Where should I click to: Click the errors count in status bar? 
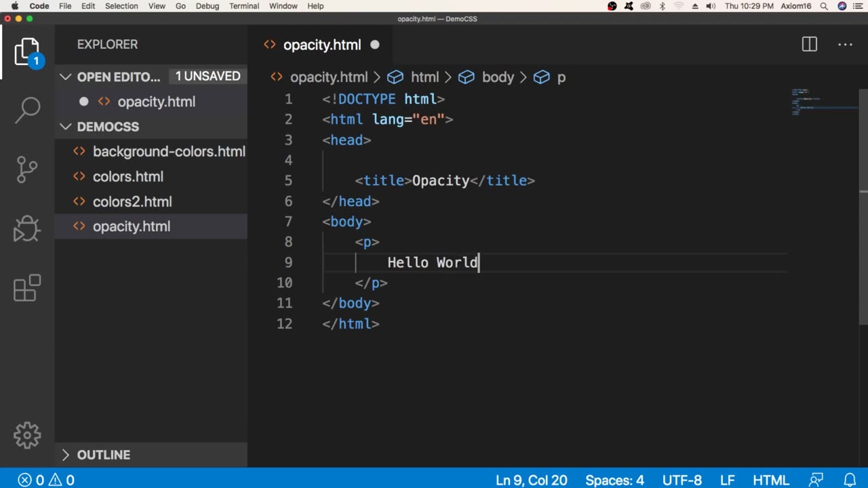[x=31, y=480]
